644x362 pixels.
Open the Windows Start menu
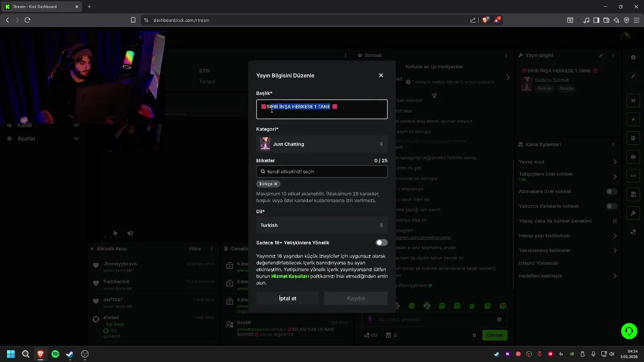pos(11,354)
